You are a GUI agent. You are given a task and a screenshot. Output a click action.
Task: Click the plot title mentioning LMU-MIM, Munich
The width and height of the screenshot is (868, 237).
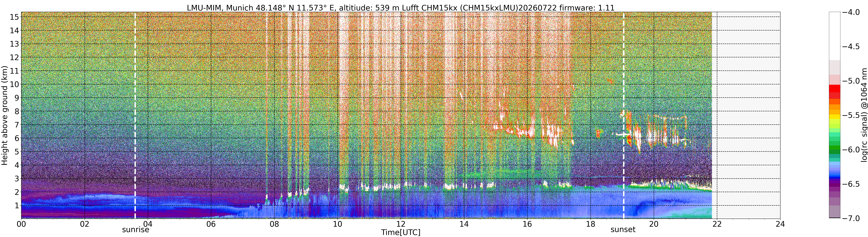401,7
